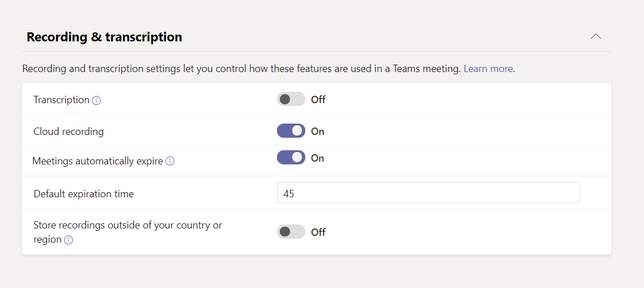Click the Default expiration time label
The image size is (644, 288).
[x=83, y=194]
